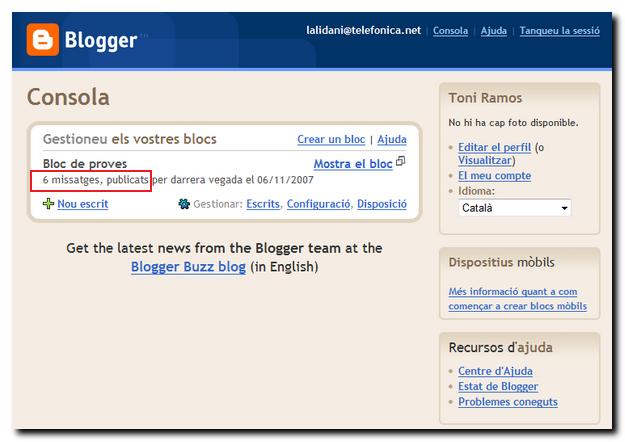The image size is (625, 442).
Task: Click Tanqueu la sessió to sign out
Action: [560, 31]
